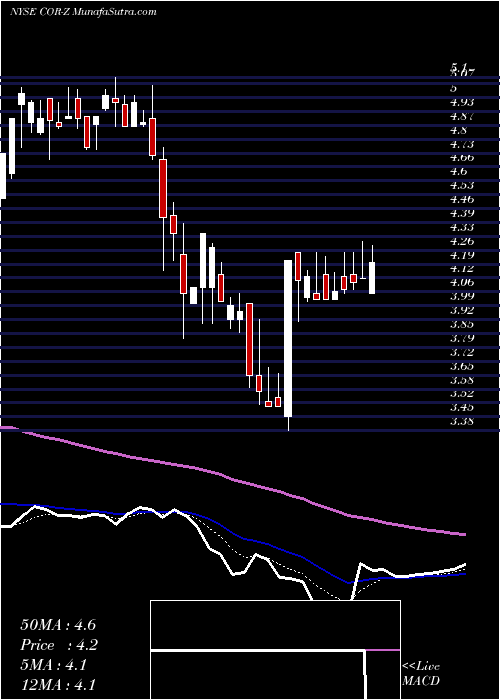
Task: Click the 4.93 price axis label
Action: pyautogui.click(x=462, y=102)
